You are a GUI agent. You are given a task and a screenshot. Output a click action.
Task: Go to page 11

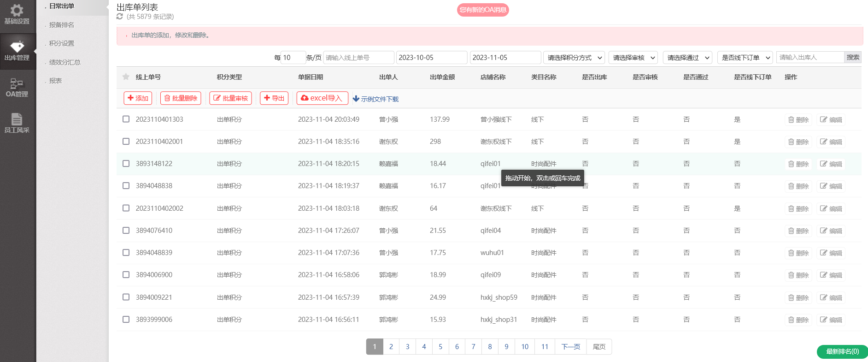pyautogui.click(x=545, y=347)
